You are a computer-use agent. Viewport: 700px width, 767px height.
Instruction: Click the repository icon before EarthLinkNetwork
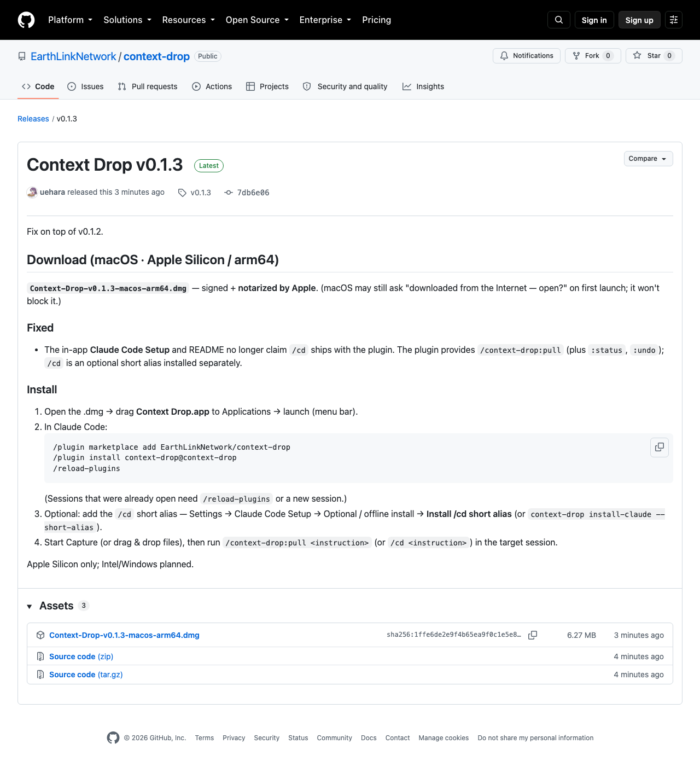point(22,56)
